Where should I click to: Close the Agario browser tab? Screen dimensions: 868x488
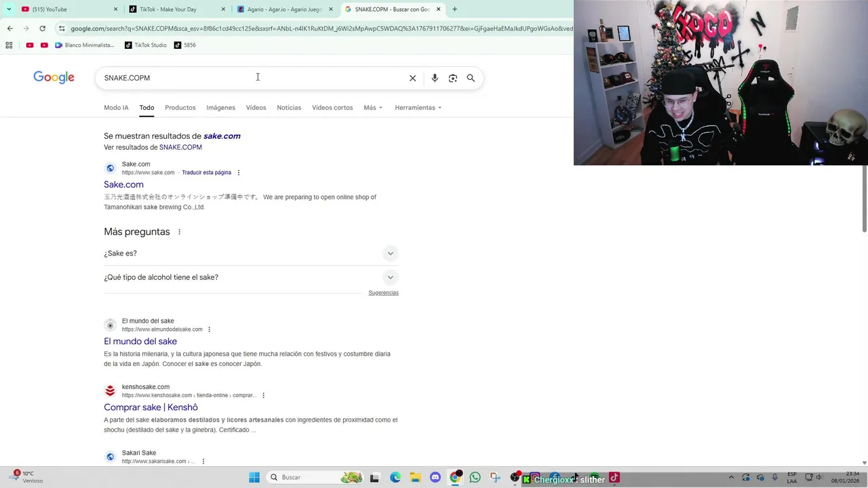tap(330, 9)
